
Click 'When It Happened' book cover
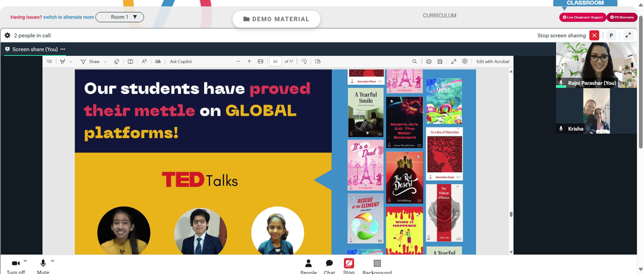(x=404, y=230)
